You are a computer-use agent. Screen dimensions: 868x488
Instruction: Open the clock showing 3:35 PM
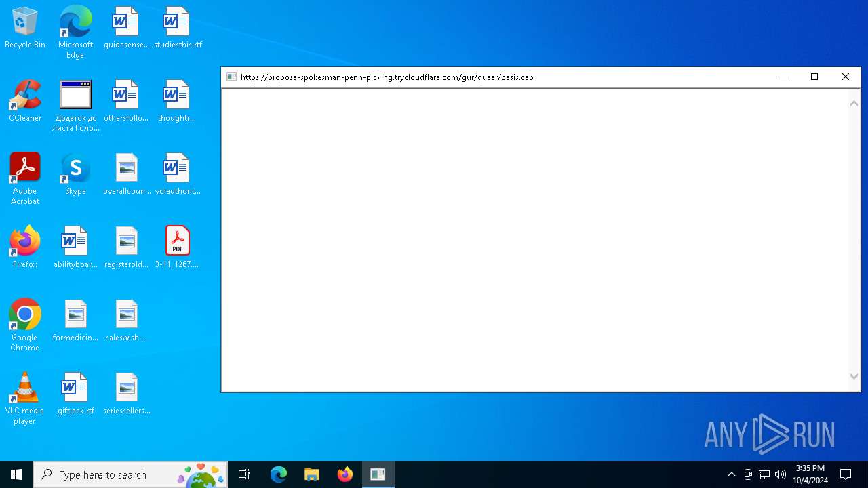(x=810, y=474)
